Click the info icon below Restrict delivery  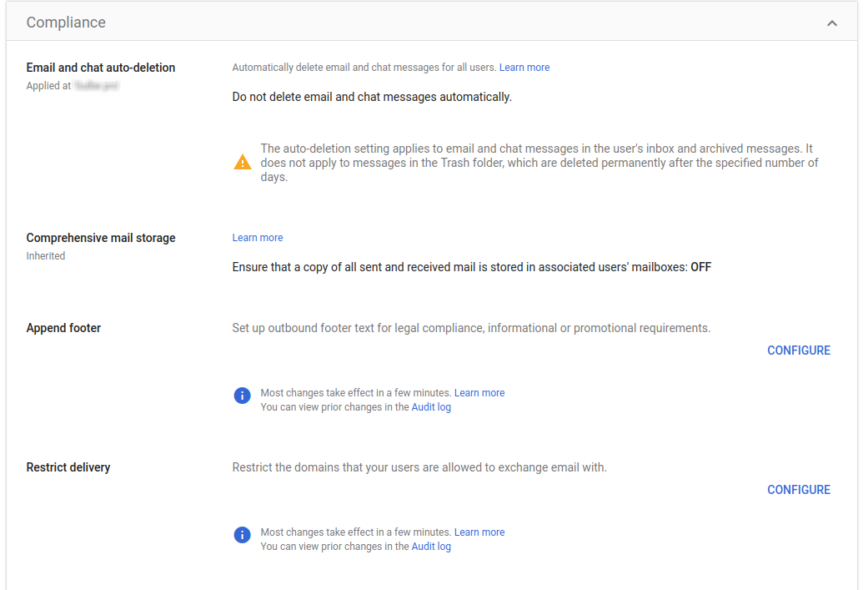pos(242,534)
